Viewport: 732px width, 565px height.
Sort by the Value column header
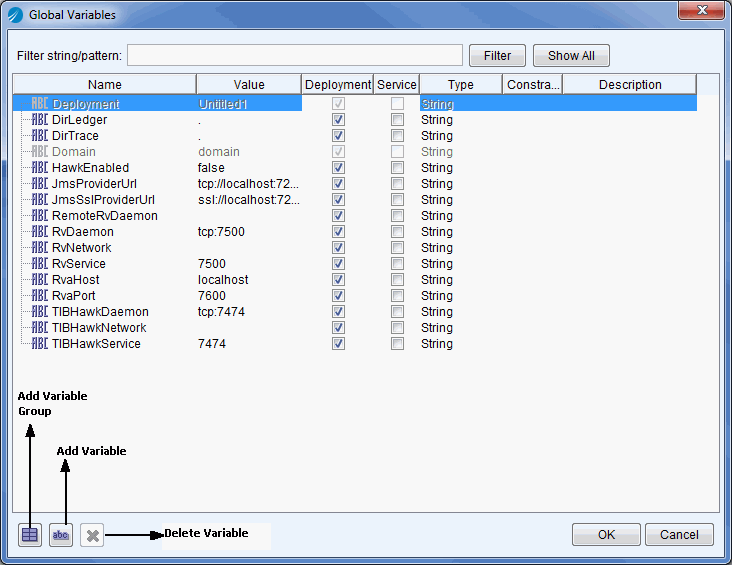coord(249,85)
